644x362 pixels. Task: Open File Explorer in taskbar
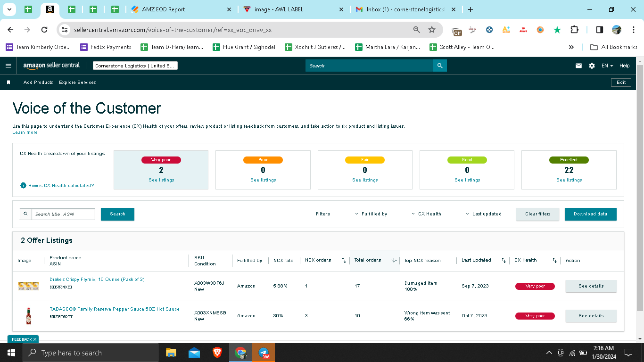[171, 353]
